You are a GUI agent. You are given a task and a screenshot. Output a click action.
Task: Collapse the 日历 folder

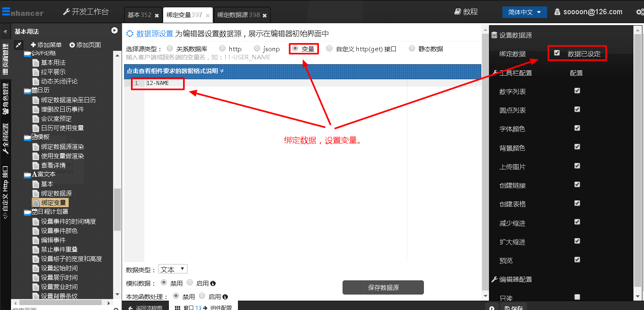point(27,90)
